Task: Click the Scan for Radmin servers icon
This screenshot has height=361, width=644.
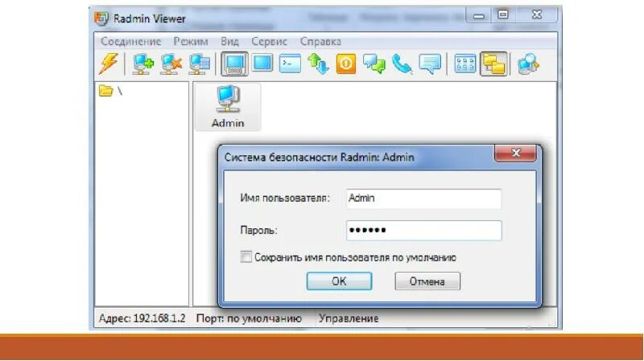Action: [528, 64]
